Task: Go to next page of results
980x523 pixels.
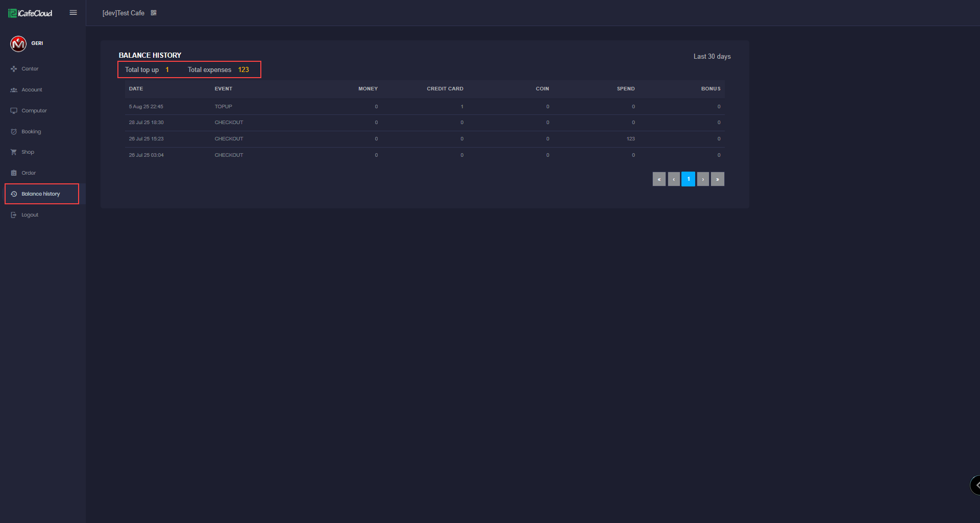Action: [703, 179]
